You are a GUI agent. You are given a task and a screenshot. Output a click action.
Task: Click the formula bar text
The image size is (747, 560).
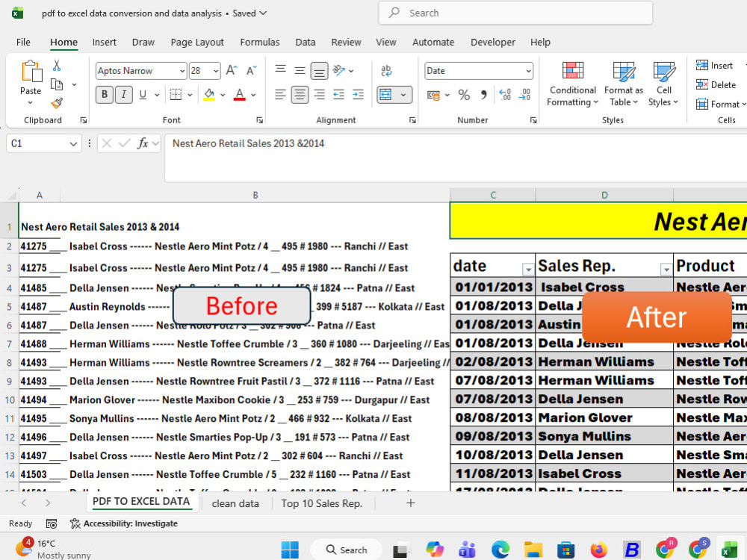(248, 143)
